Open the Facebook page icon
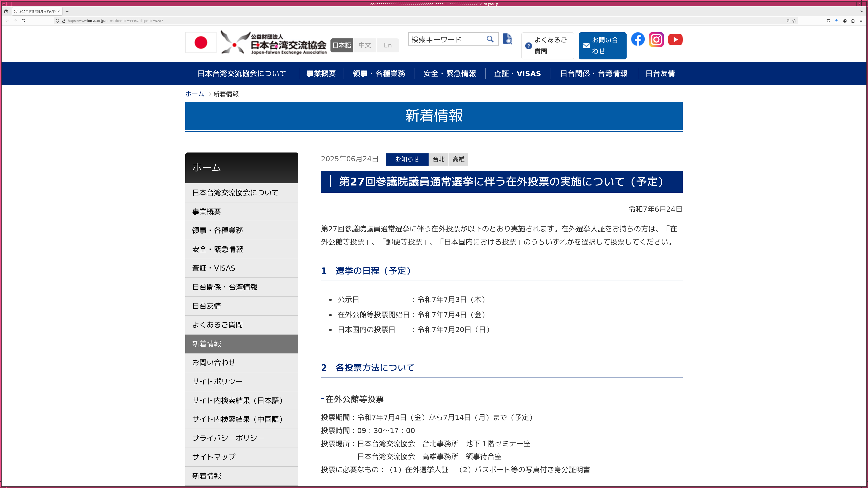The image size is (868, 488). coord(637,39)
